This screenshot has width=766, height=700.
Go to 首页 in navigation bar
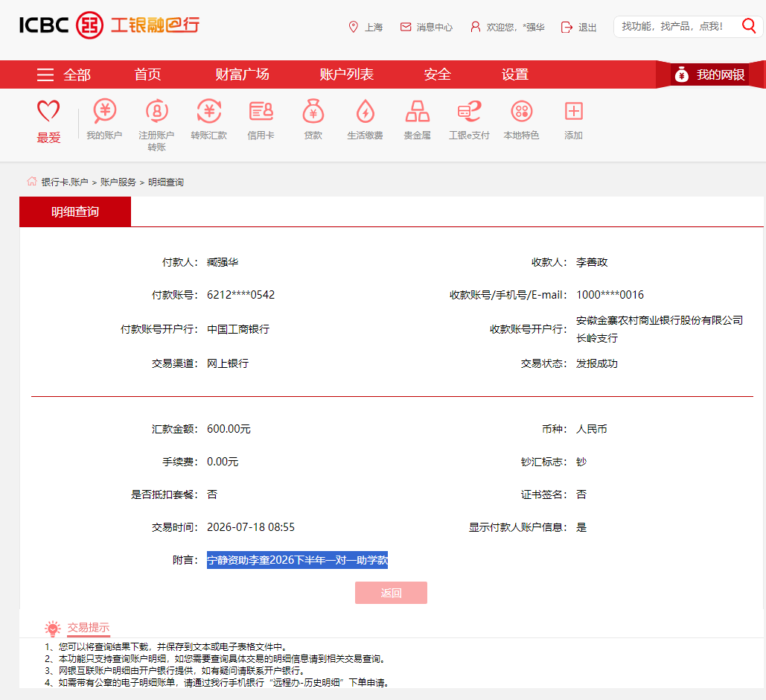(147, 74)
